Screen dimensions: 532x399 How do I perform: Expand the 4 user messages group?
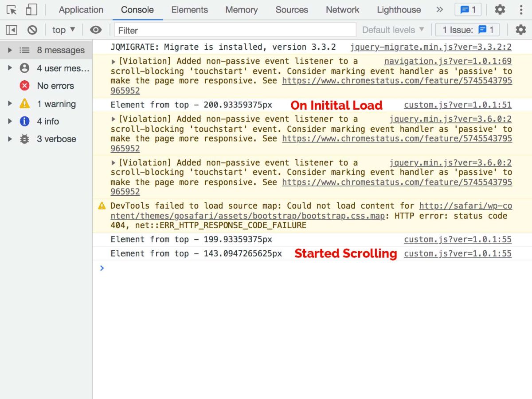(x=10, y=68)
